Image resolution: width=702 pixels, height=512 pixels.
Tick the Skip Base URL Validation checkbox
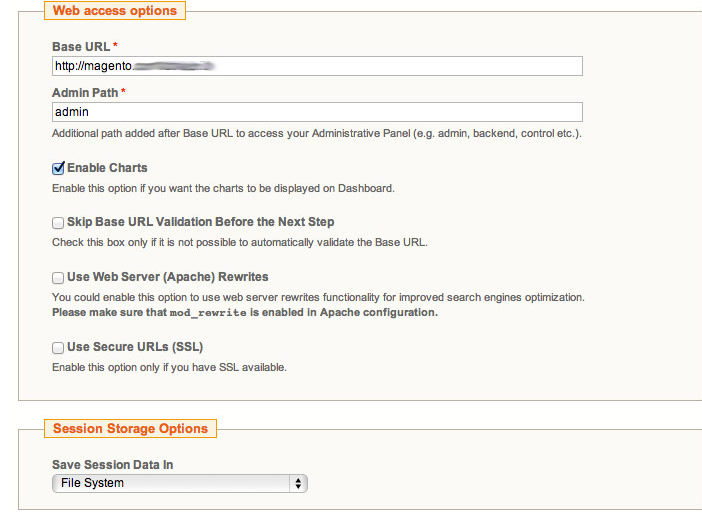point(59,222)
